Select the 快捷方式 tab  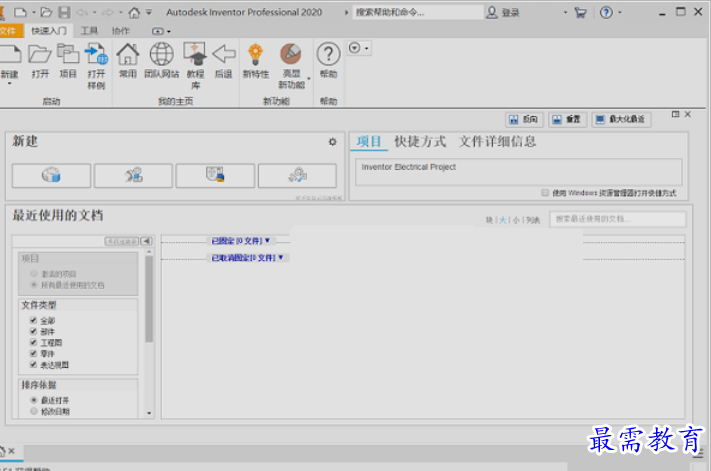click(x=420, y=141)
